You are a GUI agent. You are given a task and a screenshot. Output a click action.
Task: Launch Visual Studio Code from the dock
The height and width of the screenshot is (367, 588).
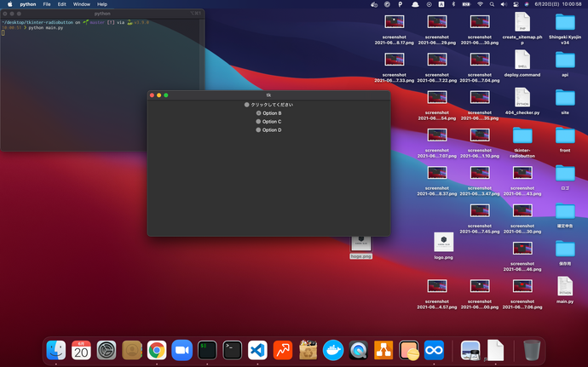click(257, 350)
